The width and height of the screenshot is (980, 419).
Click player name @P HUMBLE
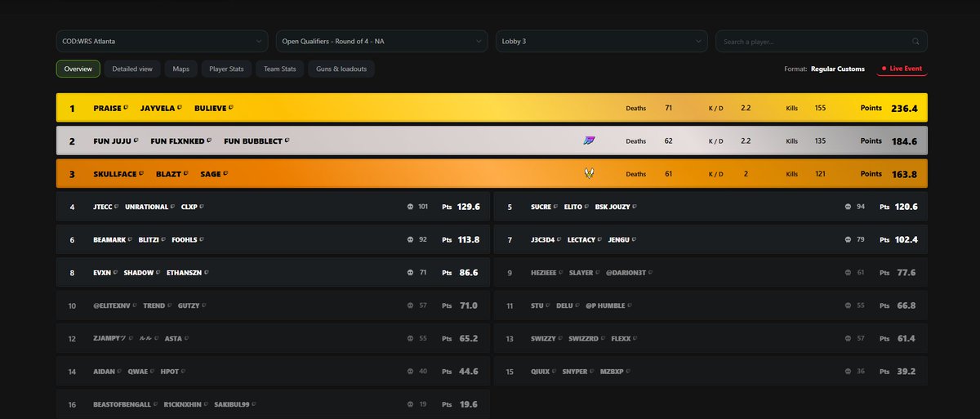605,305
